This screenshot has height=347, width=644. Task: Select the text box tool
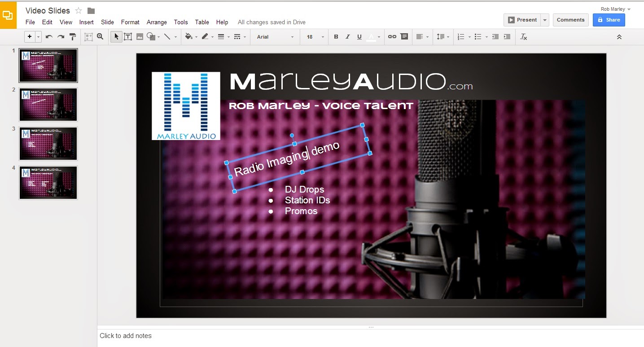[128, 37]
